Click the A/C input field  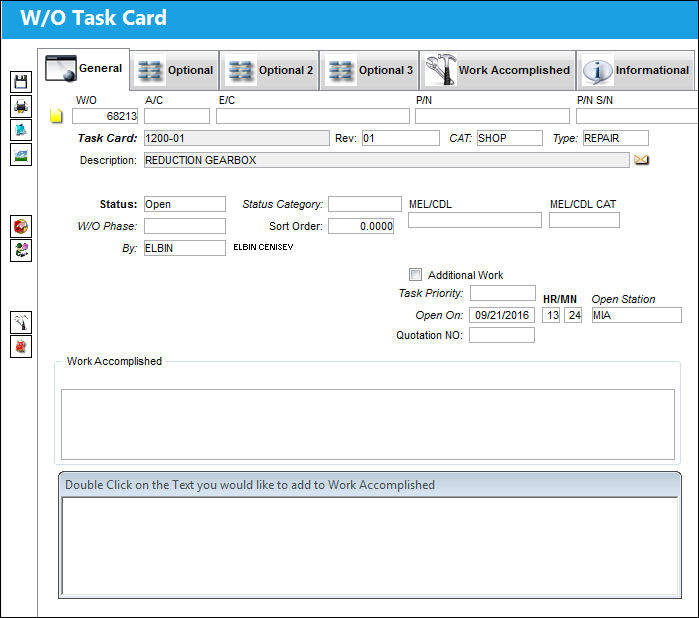point(177,116)
